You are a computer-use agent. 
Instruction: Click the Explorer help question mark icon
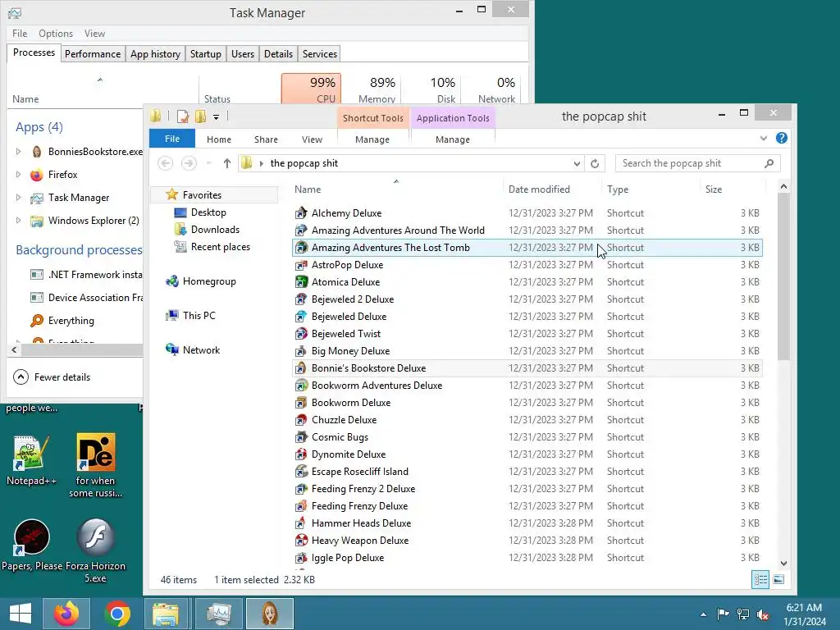[x=782, y=138]
